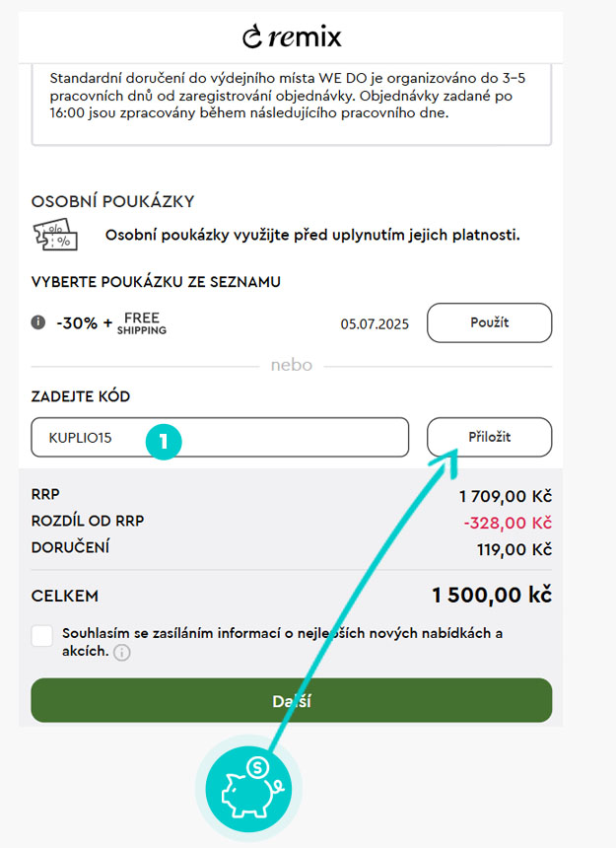Click Použít to use the -30% voucher

pos(490,322)
